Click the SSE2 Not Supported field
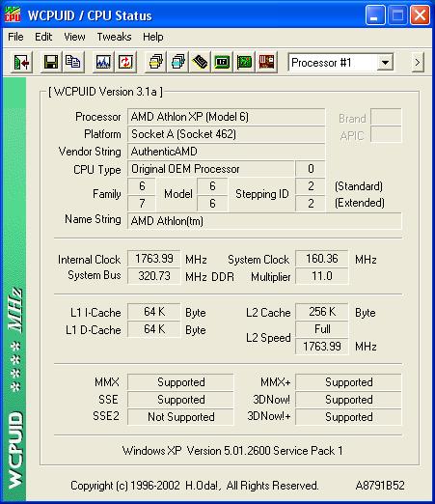The width and height of the screenshot is (435, 504). (x=180, y=417)
